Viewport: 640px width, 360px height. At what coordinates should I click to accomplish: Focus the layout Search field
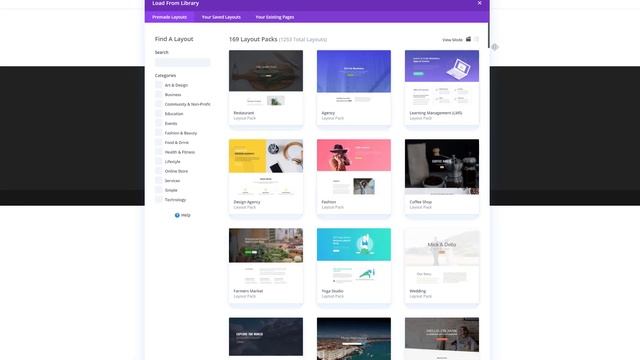[x=182, y=62]
